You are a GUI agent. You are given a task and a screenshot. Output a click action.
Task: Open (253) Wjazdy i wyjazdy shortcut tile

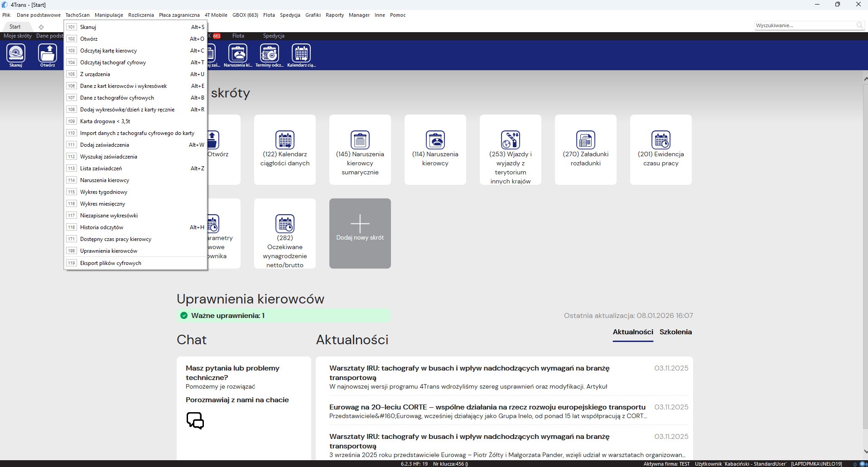[x=511, y=149]
